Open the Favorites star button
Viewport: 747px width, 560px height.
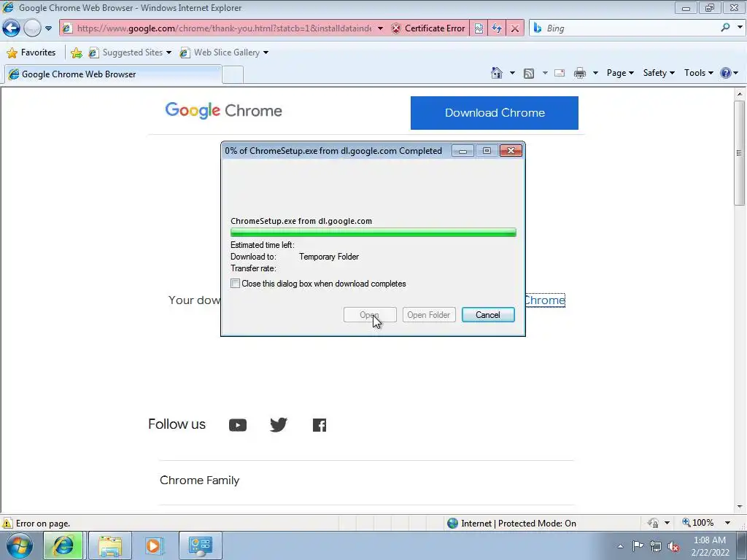coord(31,52)
